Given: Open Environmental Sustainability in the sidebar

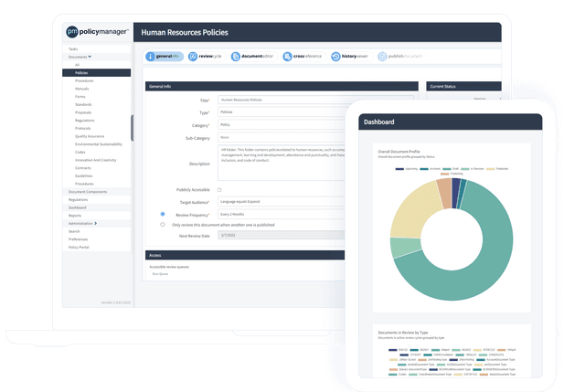Looking at the screenshot, I should click(99, 144).
